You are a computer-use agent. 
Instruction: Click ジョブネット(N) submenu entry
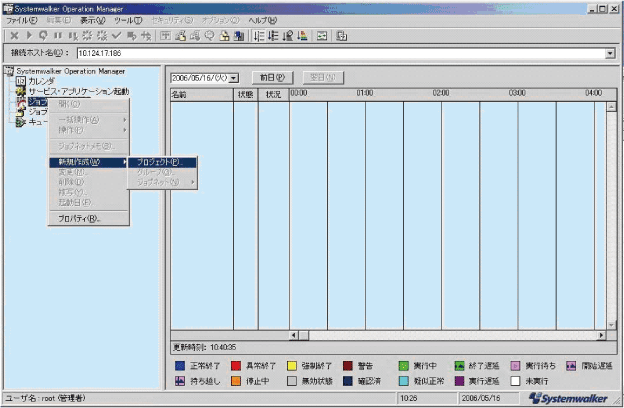click(x=162, y=182)
